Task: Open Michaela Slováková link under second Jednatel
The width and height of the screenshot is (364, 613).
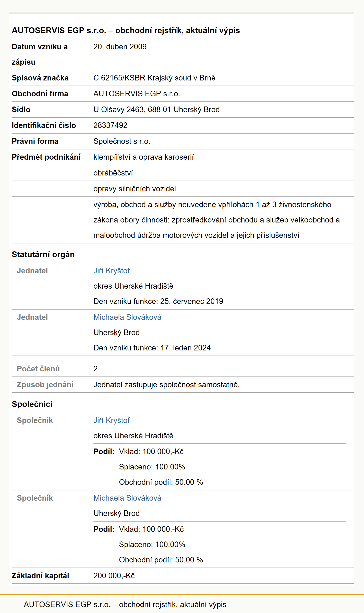Action: pyautogui.click(x=127, y=317)
